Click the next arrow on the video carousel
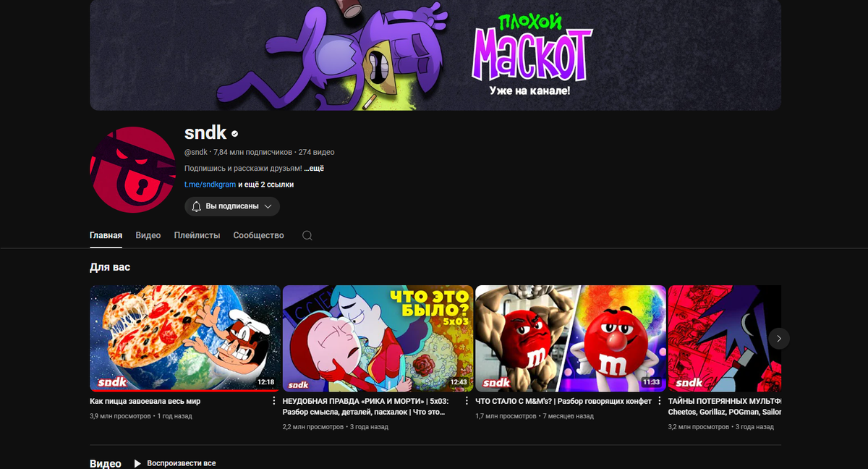 [778, 338]
